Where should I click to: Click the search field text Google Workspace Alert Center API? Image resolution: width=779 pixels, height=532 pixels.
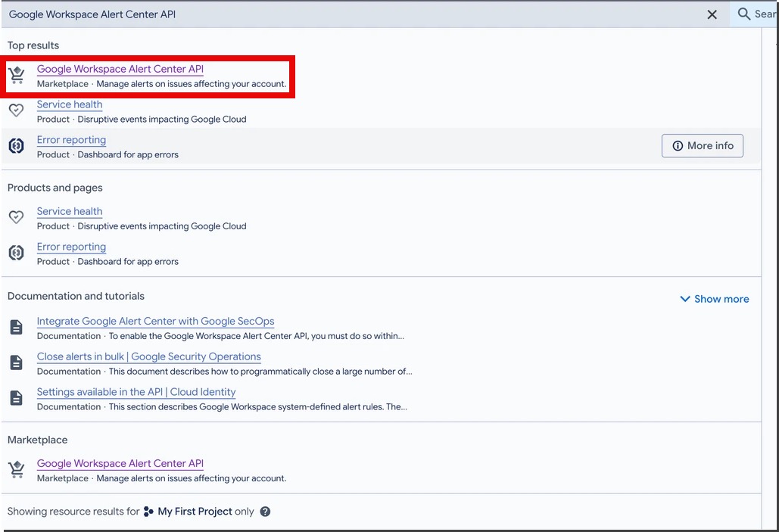pos(92,14)
